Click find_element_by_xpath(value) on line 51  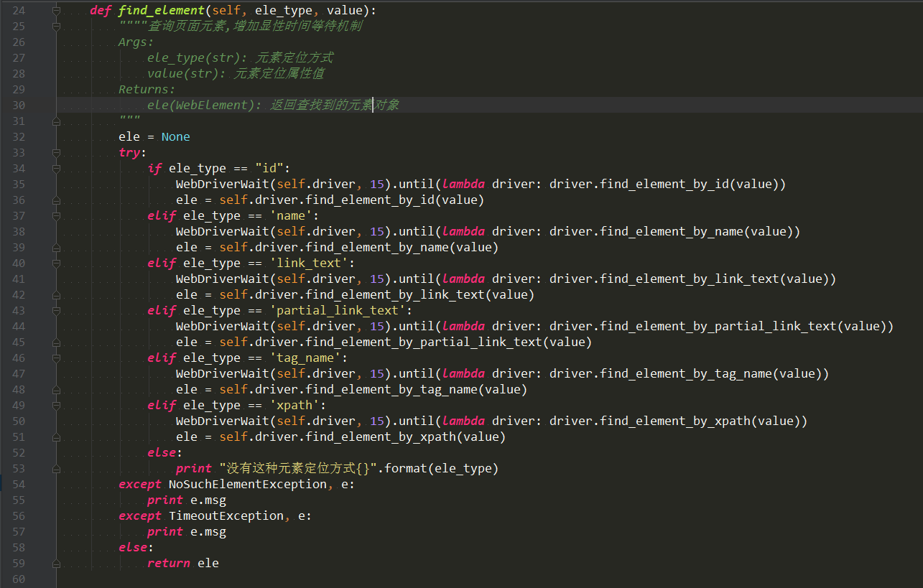406,437
